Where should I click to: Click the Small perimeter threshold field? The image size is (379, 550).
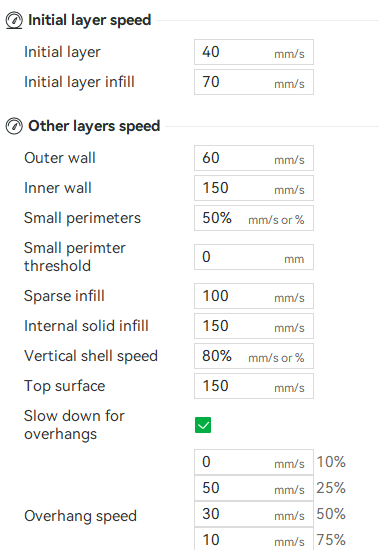pos(254,257)
